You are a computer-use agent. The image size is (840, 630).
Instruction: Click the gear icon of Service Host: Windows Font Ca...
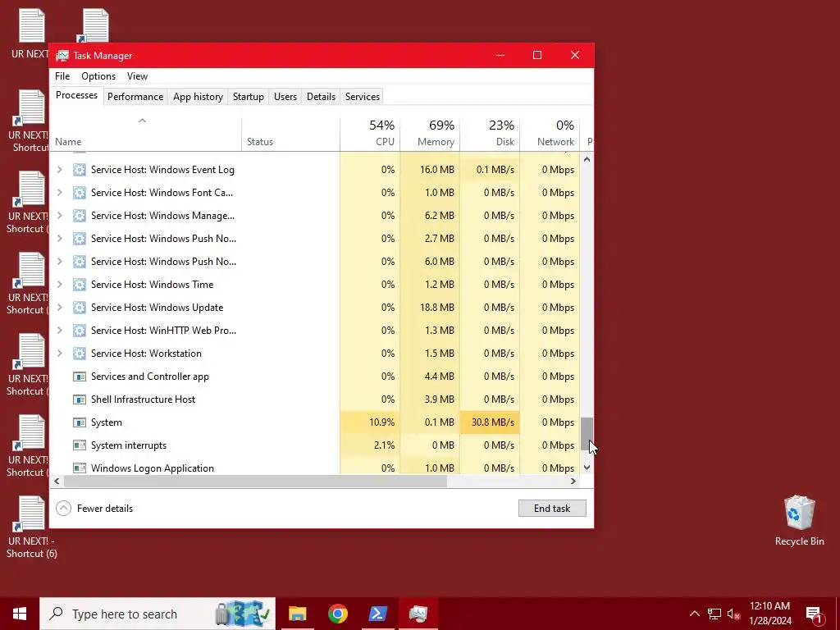(80, 193)
